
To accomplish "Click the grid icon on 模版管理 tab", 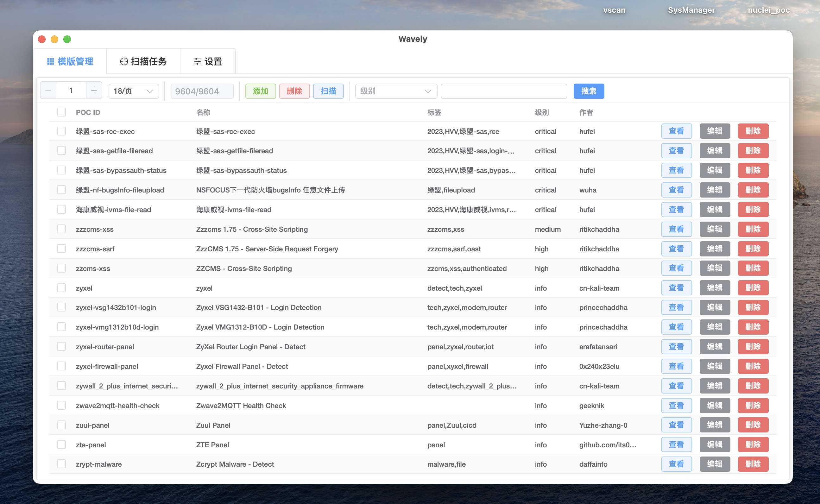I will click(50, 61).
